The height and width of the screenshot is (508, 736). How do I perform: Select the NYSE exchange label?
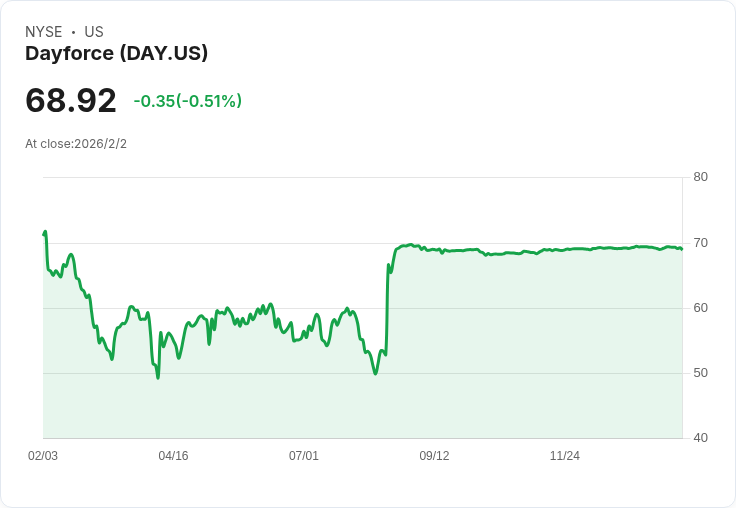click(x=44, y=32)
